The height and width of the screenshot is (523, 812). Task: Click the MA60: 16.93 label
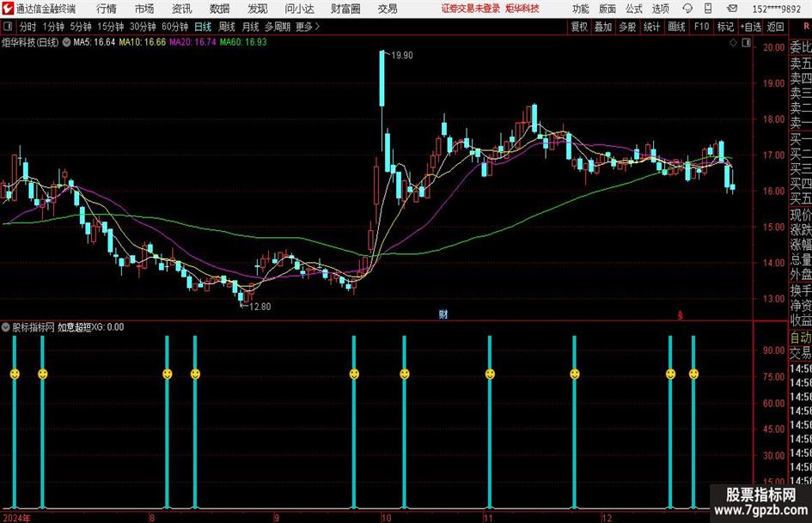pyautogui.click(x=243, y=42)
